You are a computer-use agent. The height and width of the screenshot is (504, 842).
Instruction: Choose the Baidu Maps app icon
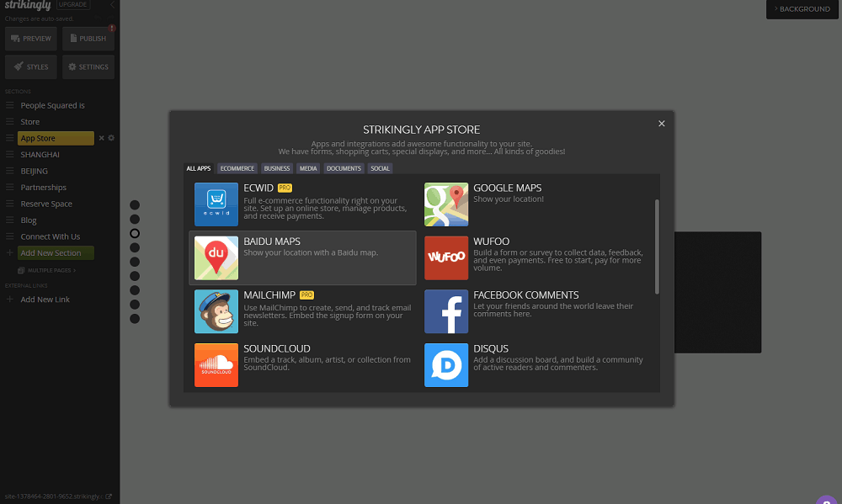pyautogui.click(x=216, y=257)
